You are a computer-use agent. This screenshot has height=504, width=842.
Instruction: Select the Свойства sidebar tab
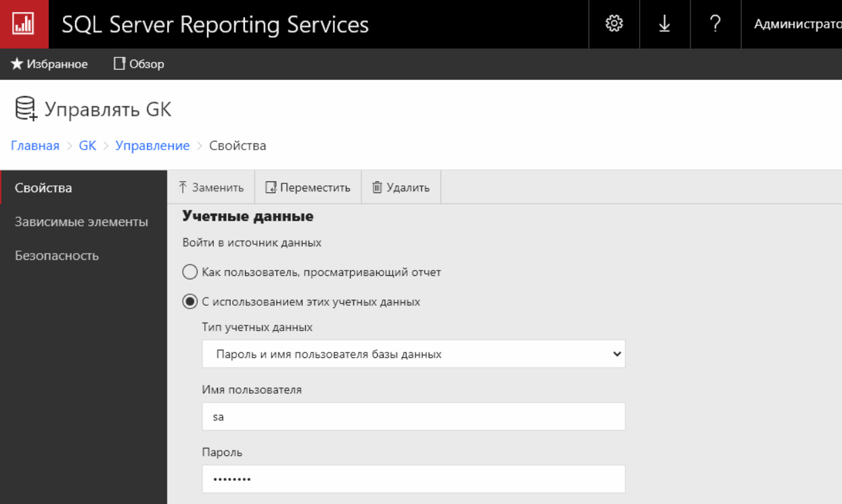(84, 187)
